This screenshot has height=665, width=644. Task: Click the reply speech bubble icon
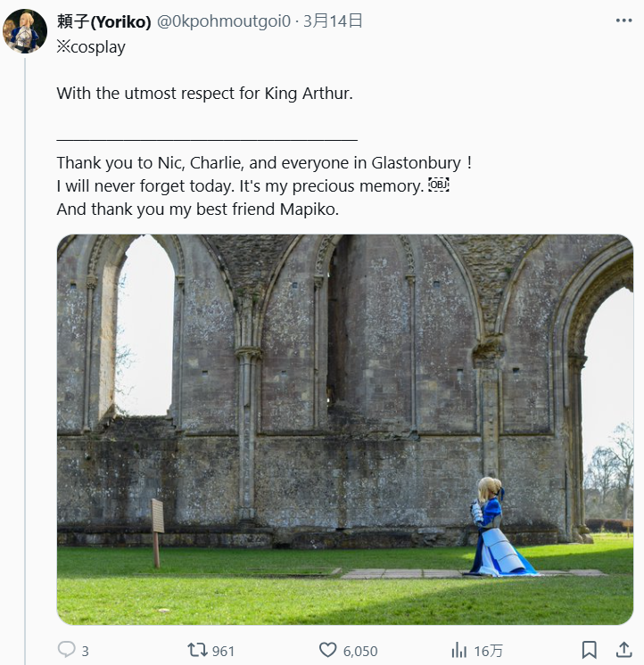(66, 650)
